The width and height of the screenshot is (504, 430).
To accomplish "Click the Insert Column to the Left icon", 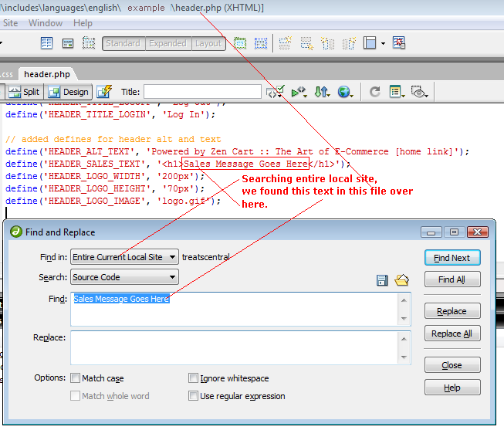I will coord(327,43).
